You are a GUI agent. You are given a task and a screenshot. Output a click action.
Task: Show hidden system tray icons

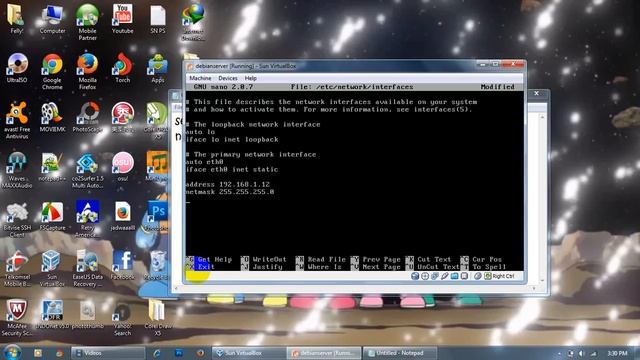pyautogui.click(x=559, y=353)
